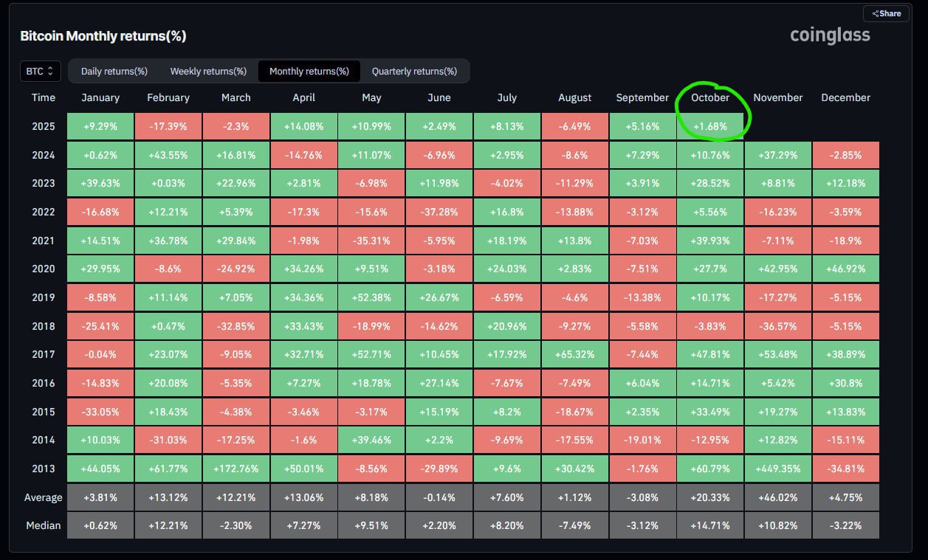The height and width of the screenshot is (560, 928).
Task: Click the Time column header
Action: [43, 97]
